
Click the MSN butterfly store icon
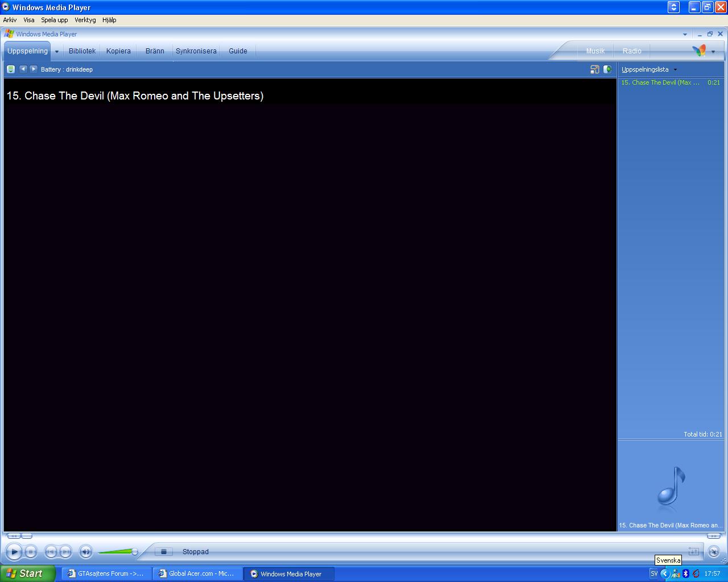tap(699, 51)
